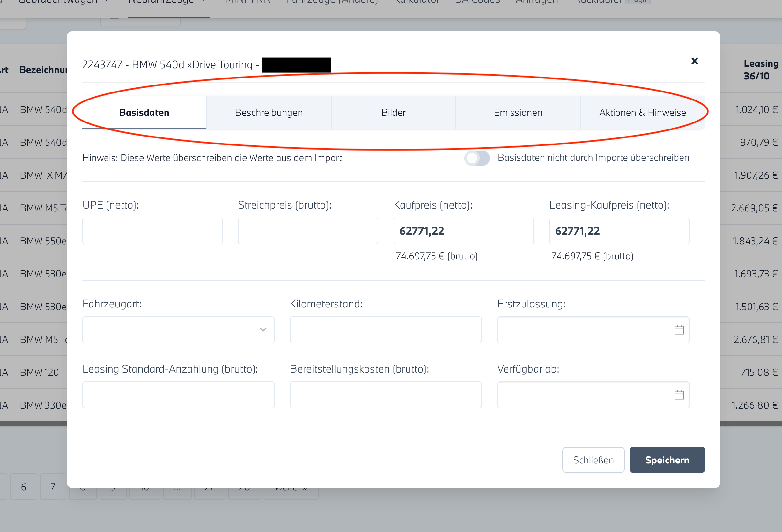Open the Verfügbar ab calendar icon
Screen dimensions: 782x532
[x=679, y=395]
